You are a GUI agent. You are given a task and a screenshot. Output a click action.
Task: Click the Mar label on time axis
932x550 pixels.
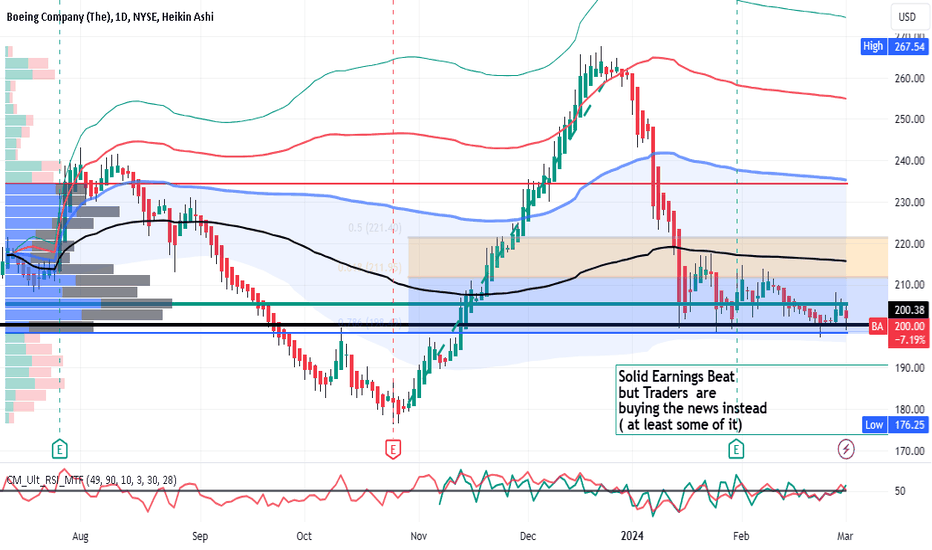845,536
